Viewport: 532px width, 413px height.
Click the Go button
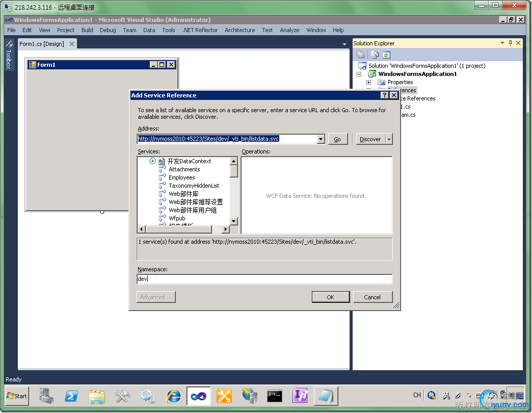(337, 139)
